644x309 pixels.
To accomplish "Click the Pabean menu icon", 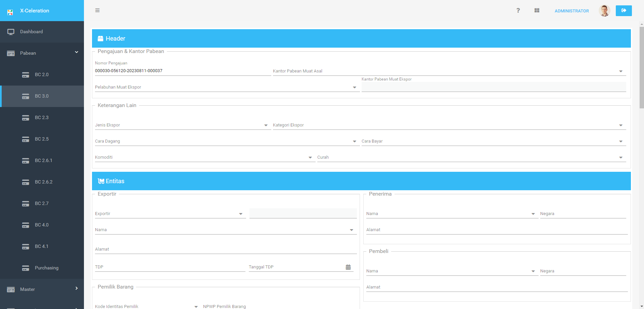I will 11,53.
